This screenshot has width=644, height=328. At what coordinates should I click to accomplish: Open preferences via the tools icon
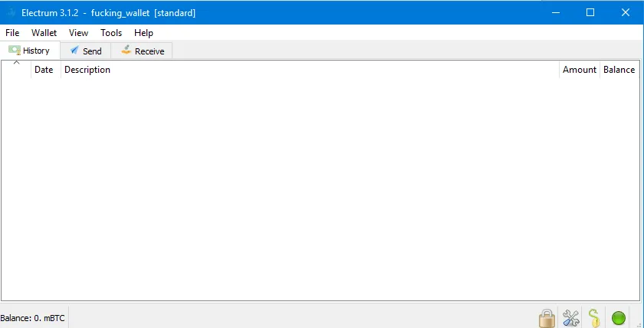tap(570, 318)
